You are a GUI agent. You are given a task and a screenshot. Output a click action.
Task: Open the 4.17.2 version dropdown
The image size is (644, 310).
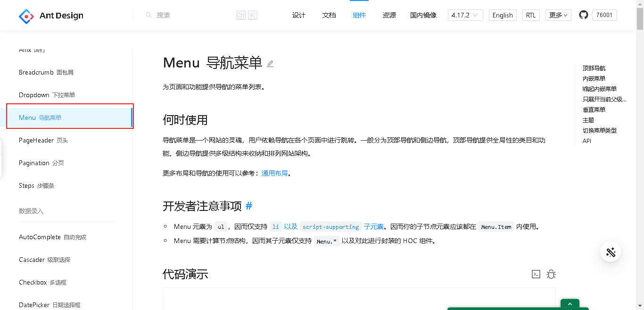[x=465, y=15]
